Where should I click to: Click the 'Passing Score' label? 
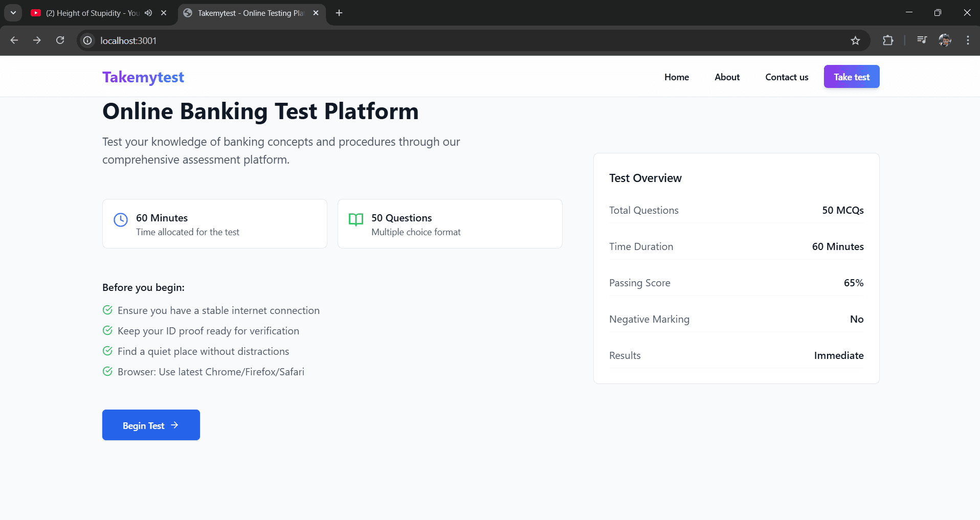(640, 283)
